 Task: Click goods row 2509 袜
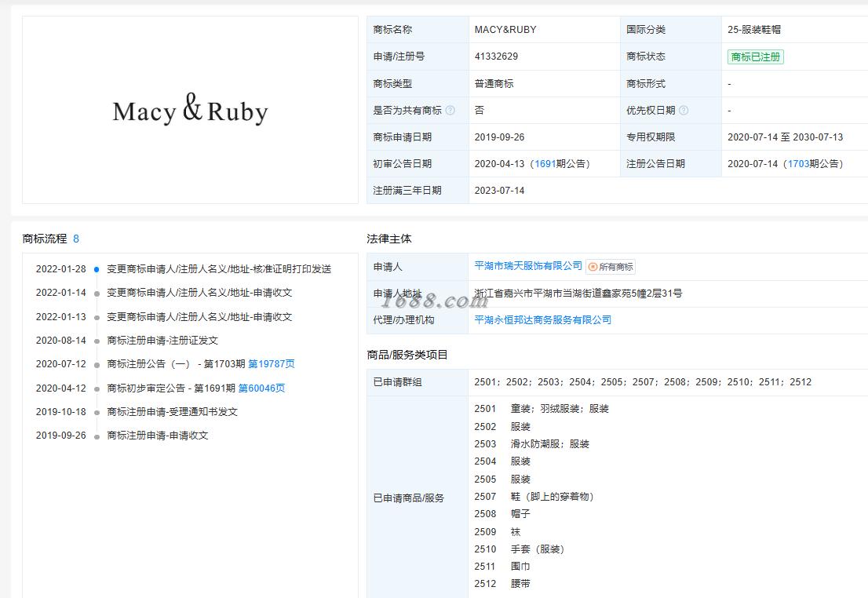497,532
